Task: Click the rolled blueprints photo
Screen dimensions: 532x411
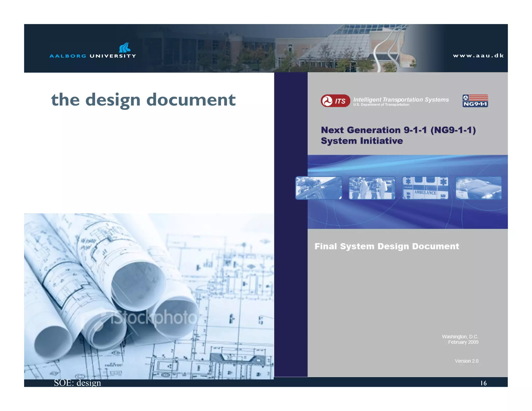Action: [x=149, y=296]
